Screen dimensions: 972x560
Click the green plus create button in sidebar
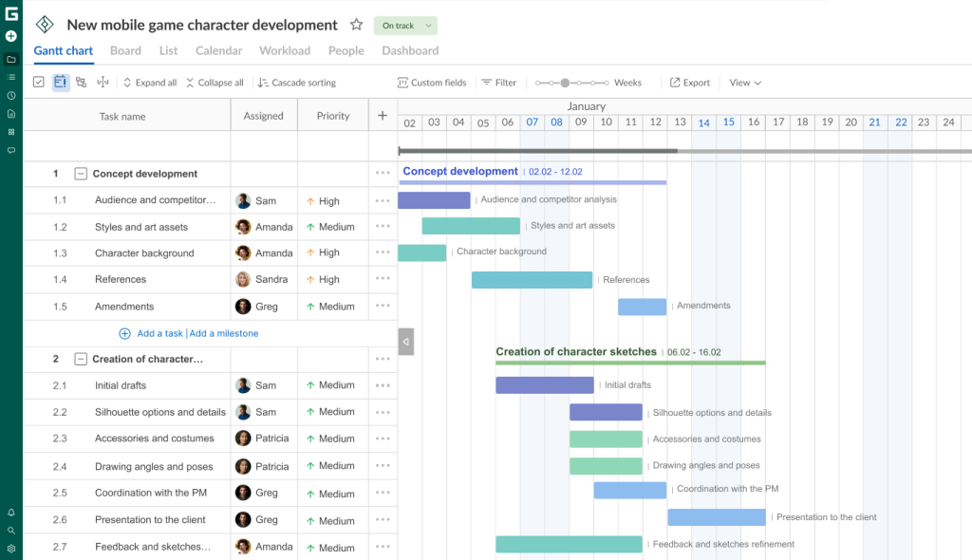pos(9,34)
